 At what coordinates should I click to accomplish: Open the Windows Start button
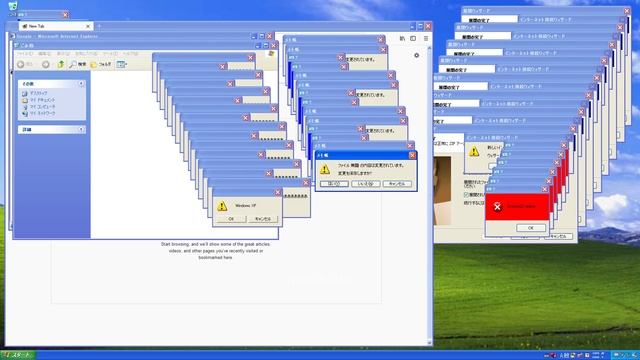[x=18, y=356]
